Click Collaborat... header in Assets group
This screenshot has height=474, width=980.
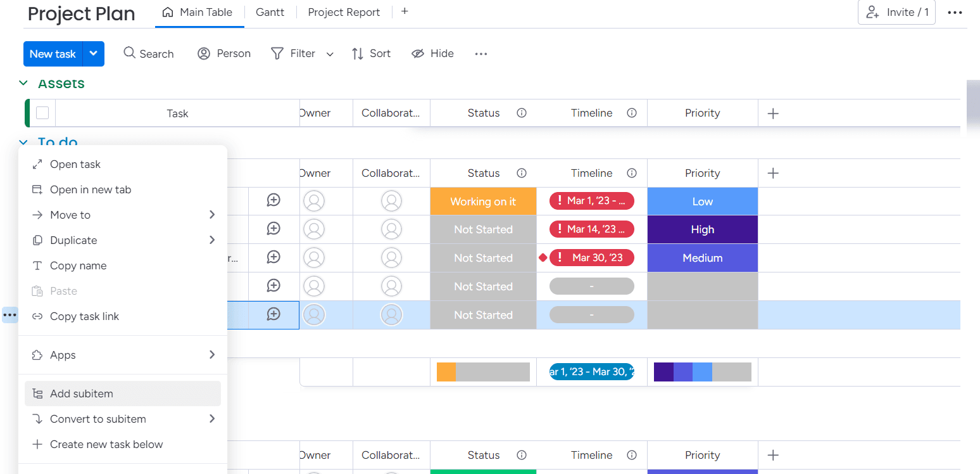[391, 113]
